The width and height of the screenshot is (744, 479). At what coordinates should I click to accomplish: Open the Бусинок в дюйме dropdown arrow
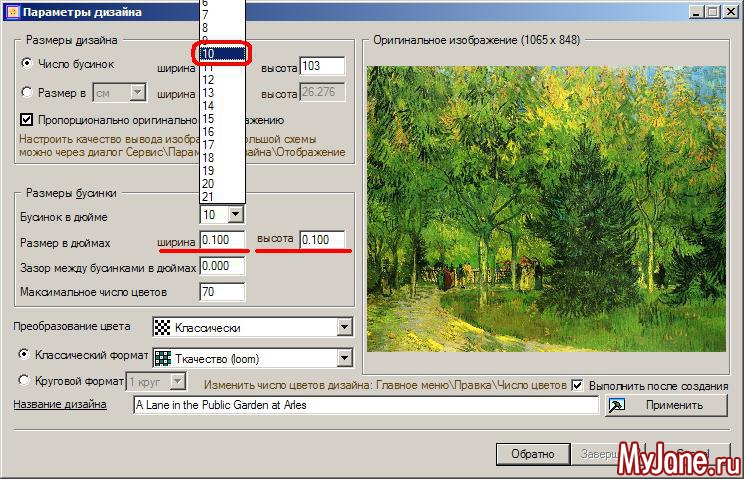click(x=235, y=214)
